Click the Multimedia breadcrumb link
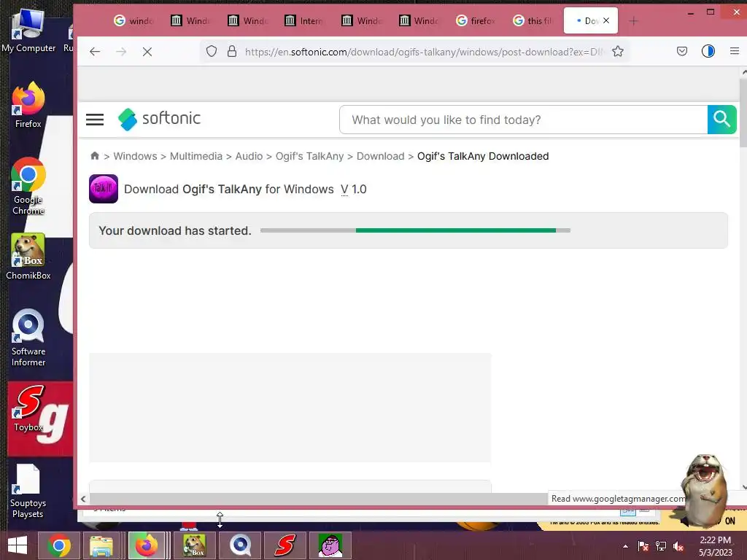The image size is (747, 560). [196, 156]
